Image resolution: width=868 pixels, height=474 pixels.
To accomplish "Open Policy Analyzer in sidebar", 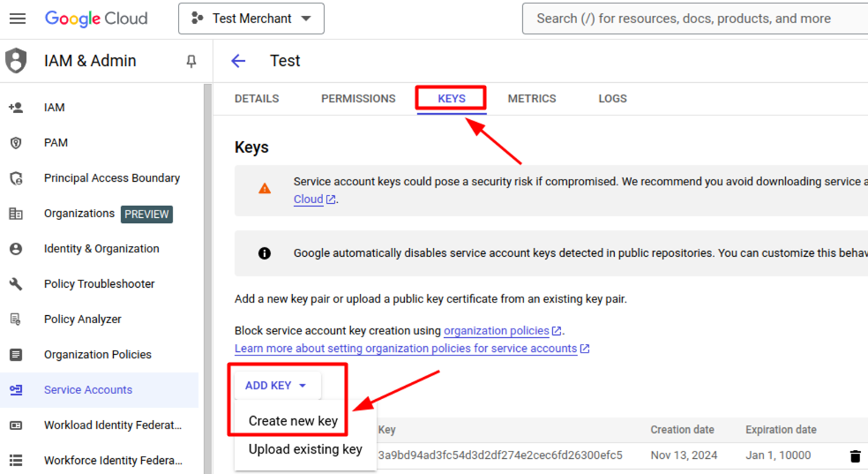I will [83, 320].
